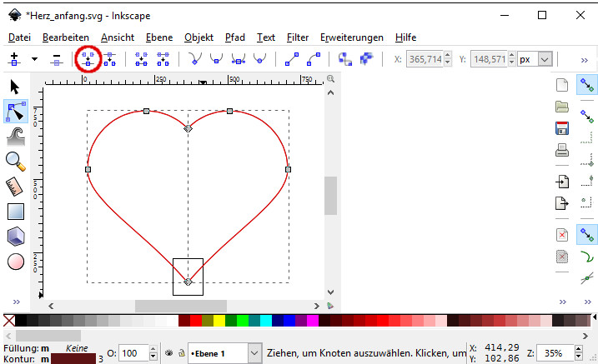
Task: Open the Erweiterungen menu
Action: [x=351, y=37]
